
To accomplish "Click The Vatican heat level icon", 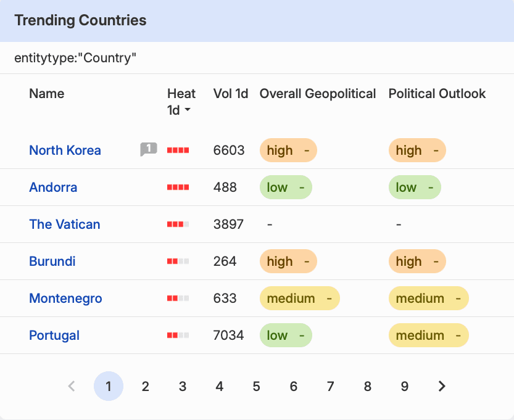I will pos(178,224).
